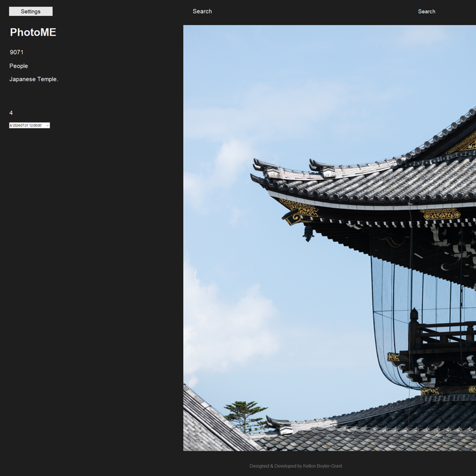Click the Japanese Temple caption
Image resolution: width=476 pixels, height=476 pixels.
click(x=34, y=79)
